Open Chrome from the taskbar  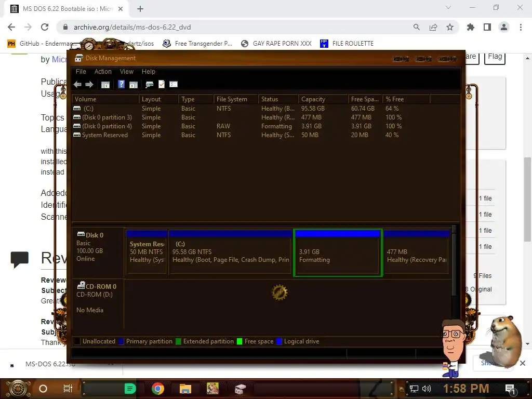pyautogui.click(x=158, y=389)
